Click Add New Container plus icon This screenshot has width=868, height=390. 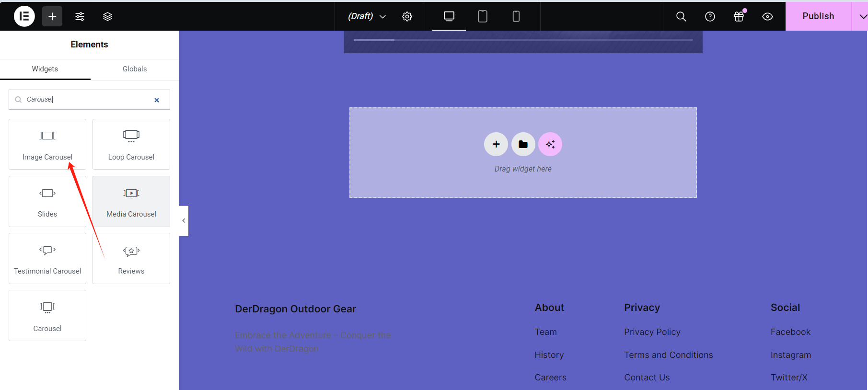pyautogui.click(x=496, y=144)
